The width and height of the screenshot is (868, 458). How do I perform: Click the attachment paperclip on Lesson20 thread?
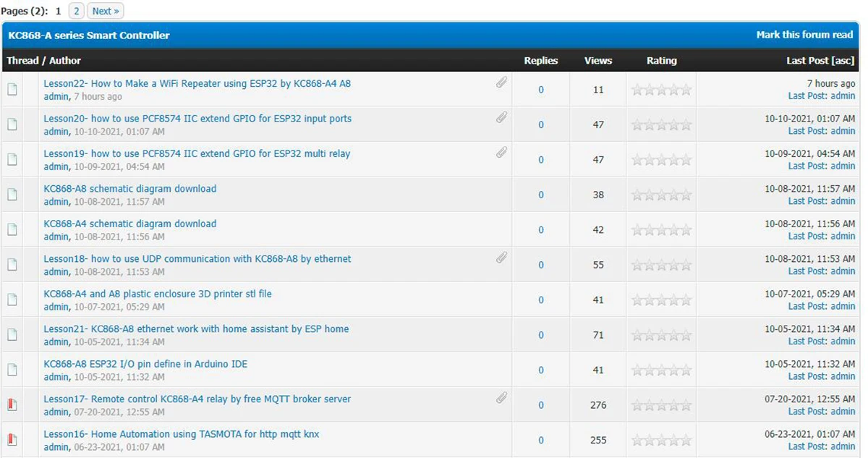[x=501, y=117]
